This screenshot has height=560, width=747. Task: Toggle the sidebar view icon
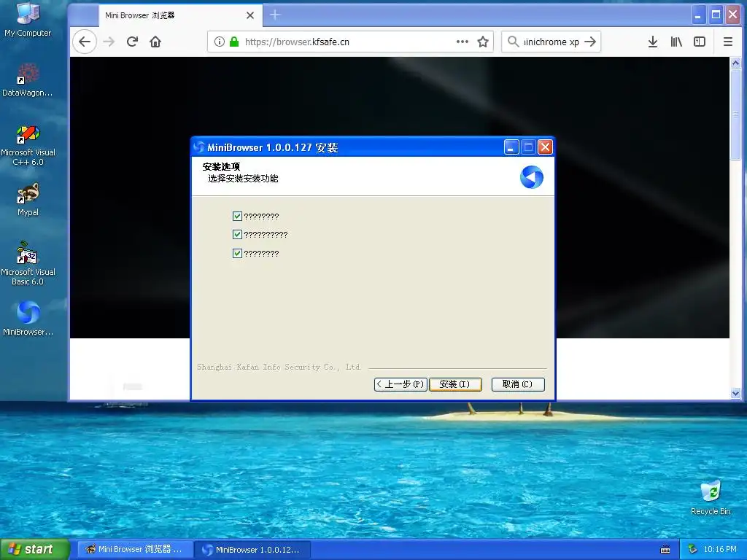coord(700,42)
